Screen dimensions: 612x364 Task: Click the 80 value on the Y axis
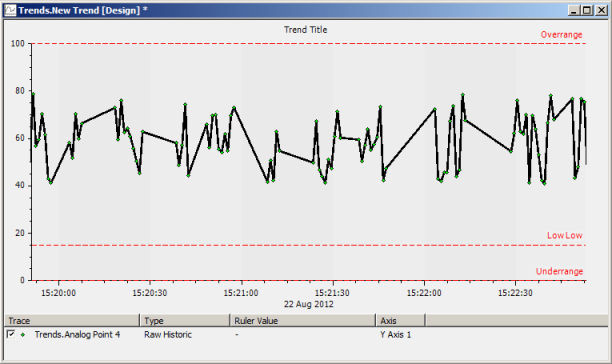coord(20,91)
